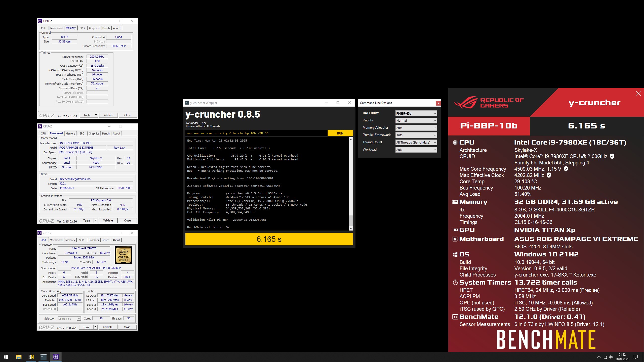644x362 pixels.
Task: Click the BenchMate Memory module icon
Action: (455, 202)
